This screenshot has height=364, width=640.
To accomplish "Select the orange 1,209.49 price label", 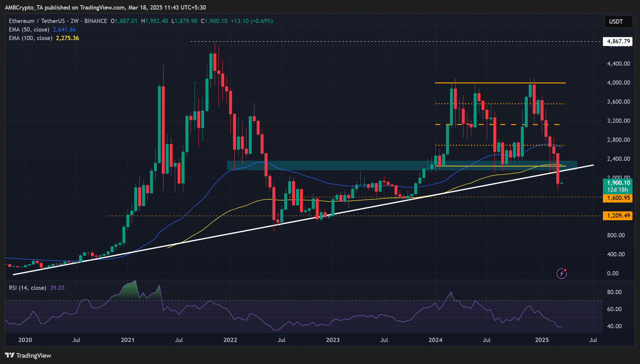I will pyautogui.click(x=618, y=216).
